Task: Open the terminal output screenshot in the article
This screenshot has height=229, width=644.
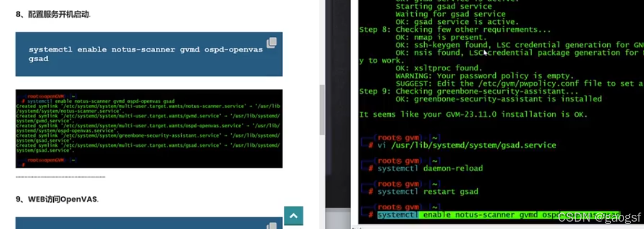Action: point(149,129)
